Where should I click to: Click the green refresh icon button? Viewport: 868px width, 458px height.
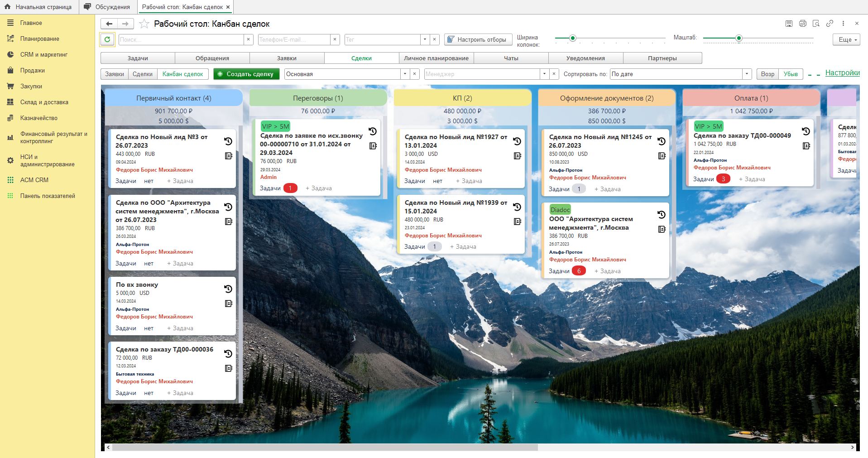(107, 39)
